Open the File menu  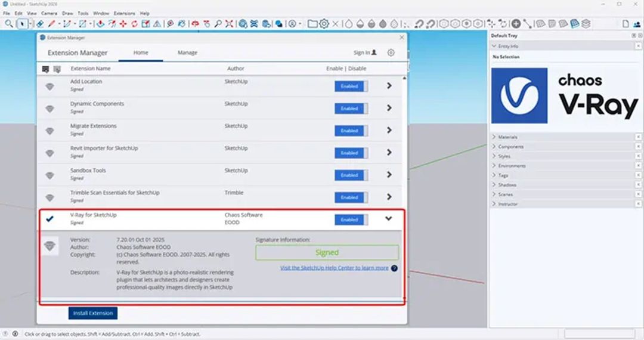(x=7, y=13)
